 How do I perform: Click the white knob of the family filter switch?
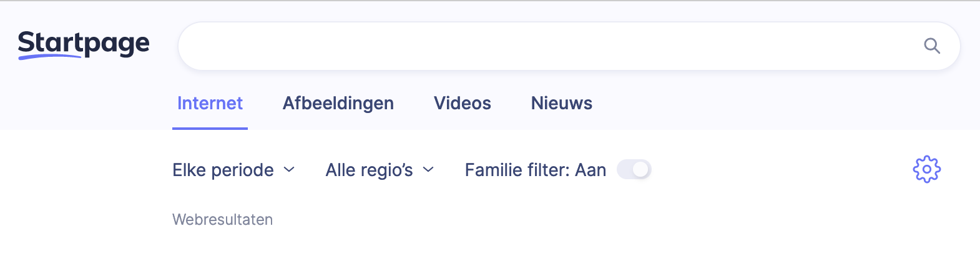[641, 169]
